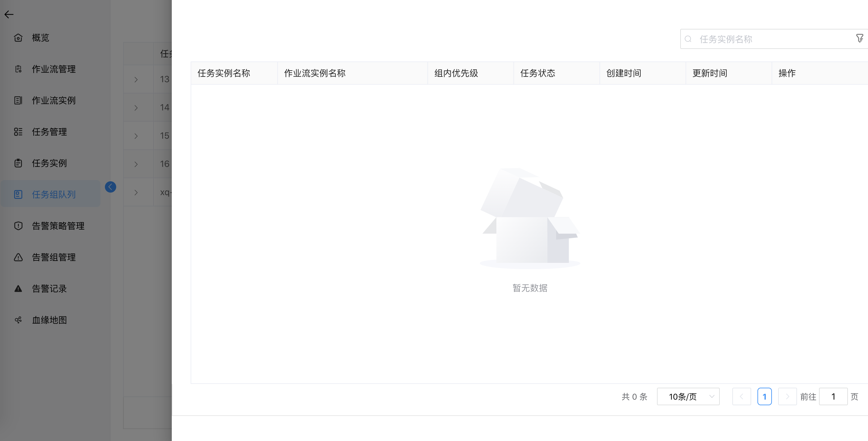Collapse the sidebar with the blue chevron
This screenshot has height=441, width=868.
(111, 187)
